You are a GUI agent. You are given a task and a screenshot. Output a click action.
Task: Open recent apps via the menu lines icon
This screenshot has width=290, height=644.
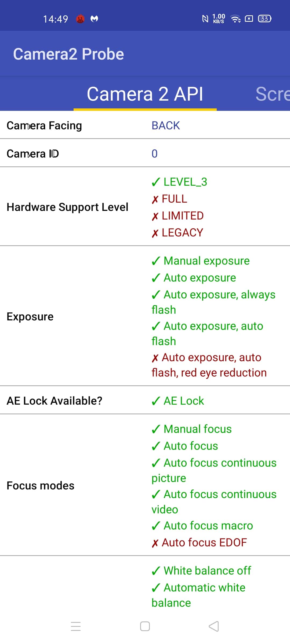click(x=76, y=626)
